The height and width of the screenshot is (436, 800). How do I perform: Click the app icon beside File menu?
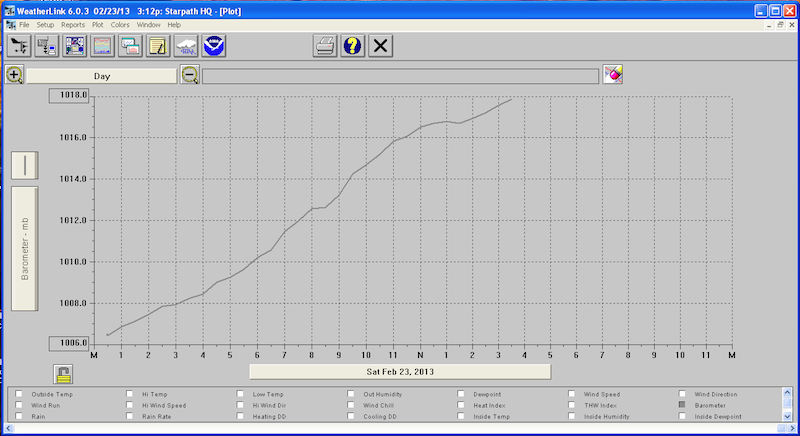(x=10, y=25)
